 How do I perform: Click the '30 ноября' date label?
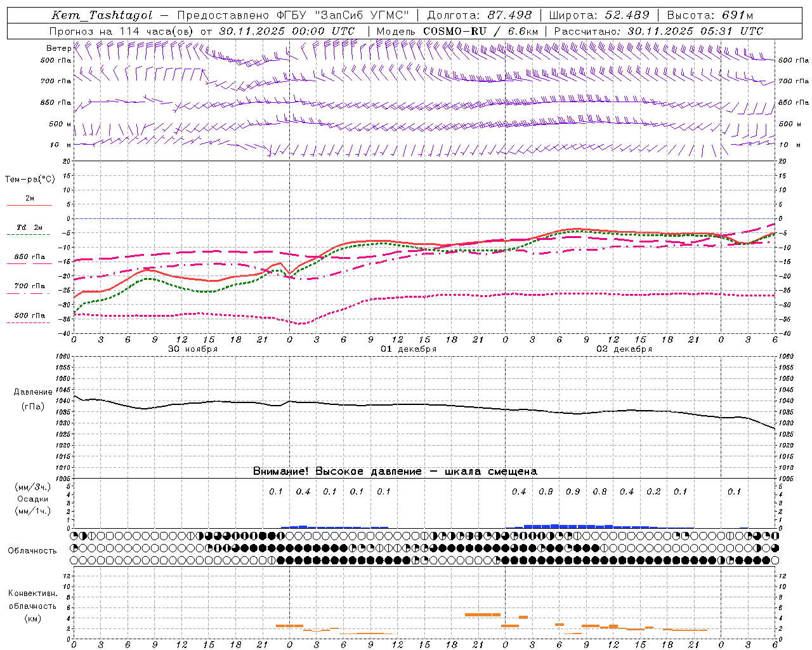point(193,349)
